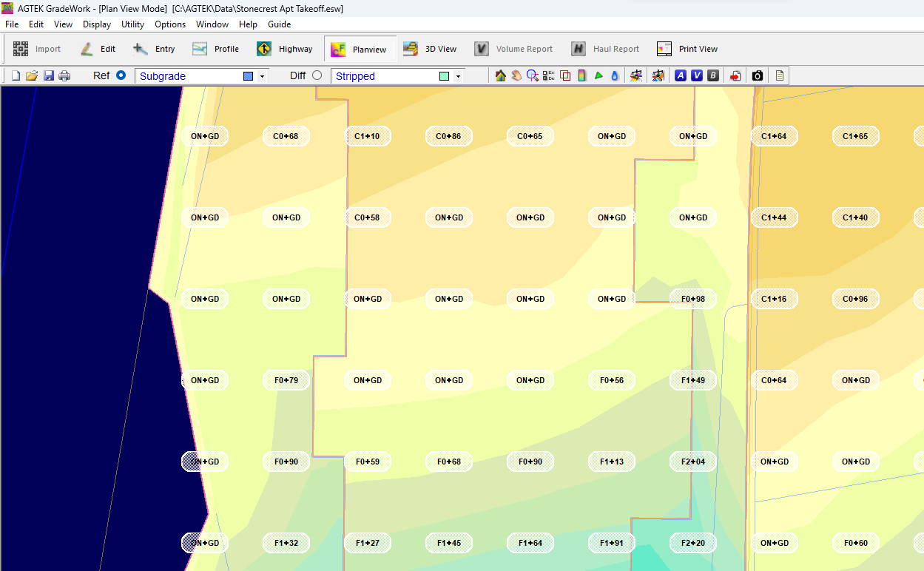Click the save file disk icon
924x571 pixels.
coord(49,75)
